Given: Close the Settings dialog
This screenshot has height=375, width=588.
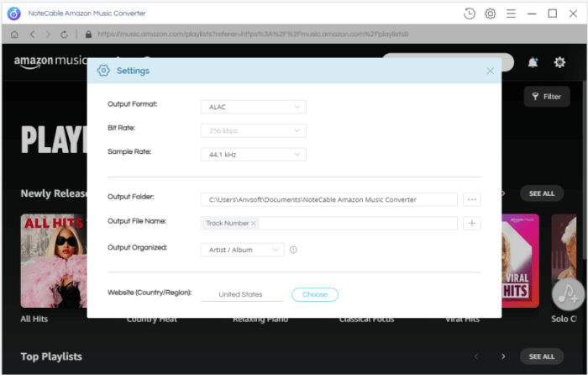Looking at the screenshot, I should pos(490,71).
